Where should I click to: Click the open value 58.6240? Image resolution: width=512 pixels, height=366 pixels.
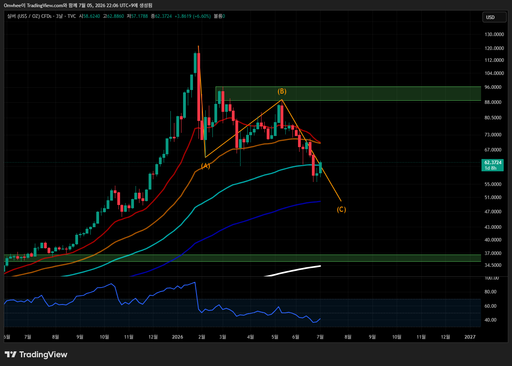pyautogui.click(x=91, y=16)
